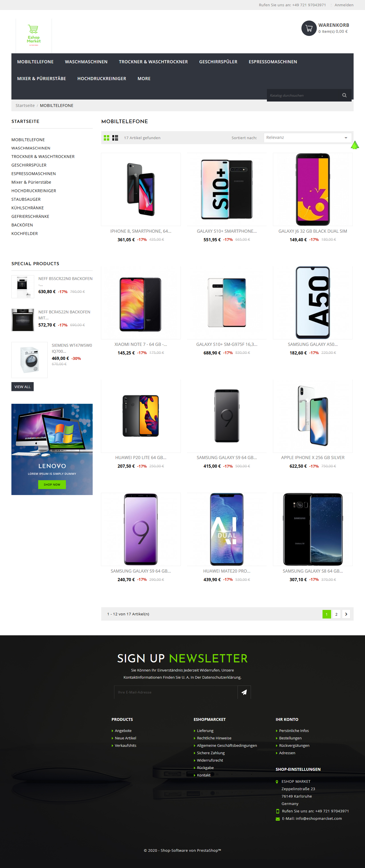The image size is (365, 868).
Task: Open Espressomaschinen in top navigation
Action: click(273, 62)
